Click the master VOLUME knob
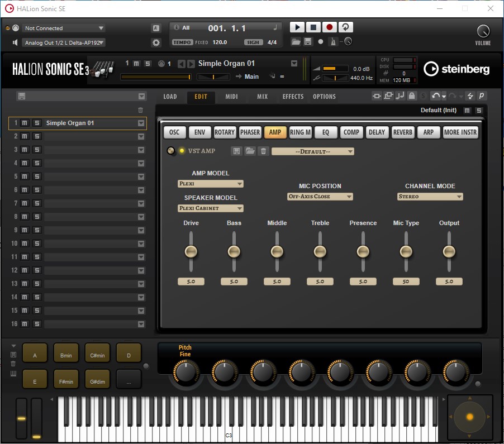Image resolution: width=504 pixels, height=444 pixels. click(x=483, y=31)
